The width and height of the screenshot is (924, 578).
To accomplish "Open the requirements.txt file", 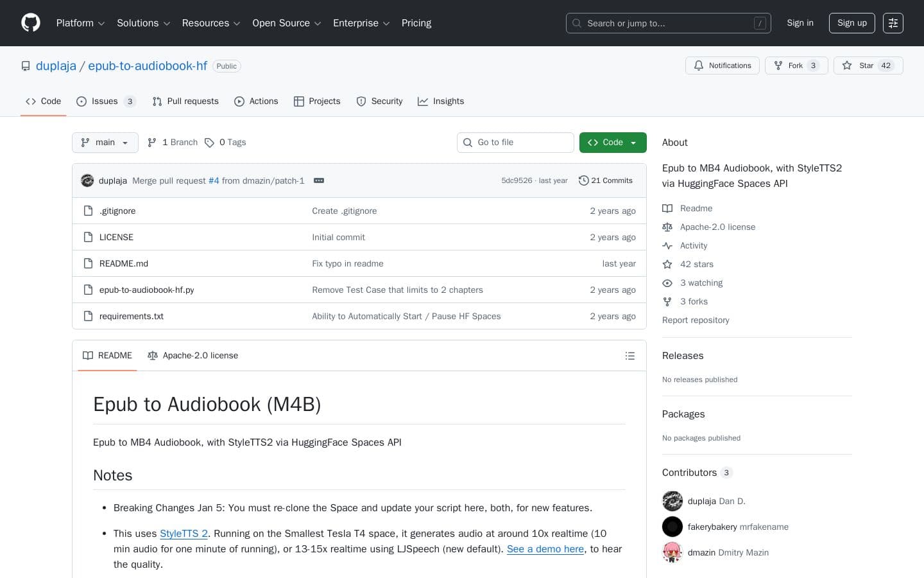I will [131, 316].
